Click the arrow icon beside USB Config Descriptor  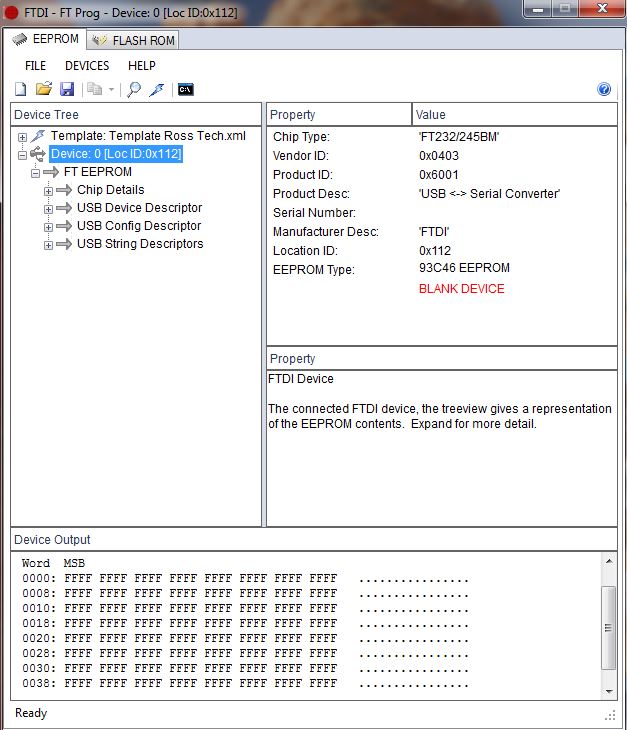[x=64, y=226]
